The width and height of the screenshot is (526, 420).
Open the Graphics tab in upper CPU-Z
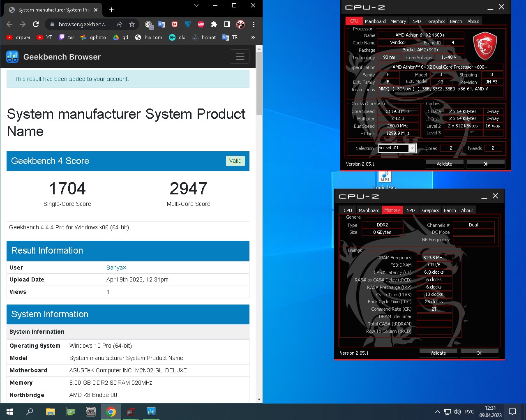436,21
